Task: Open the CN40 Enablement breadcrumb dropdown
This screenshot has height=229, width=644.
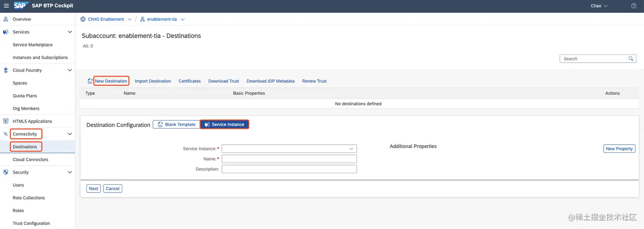Action: point(129,19)
